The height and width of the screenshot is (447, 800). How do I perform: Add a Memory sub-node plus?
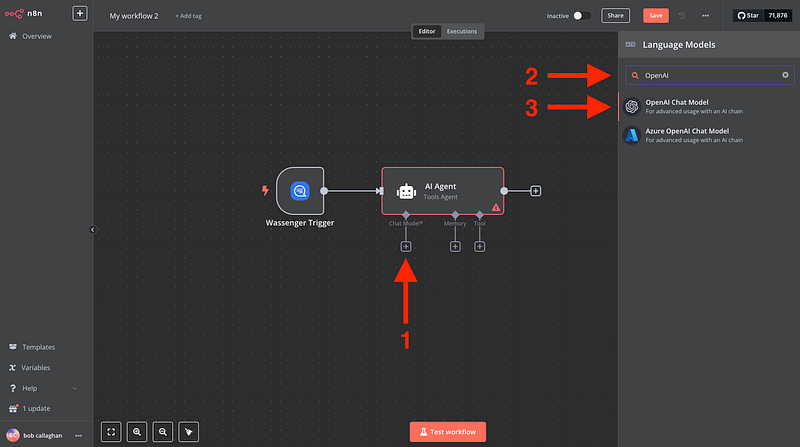tap(455, 246)
